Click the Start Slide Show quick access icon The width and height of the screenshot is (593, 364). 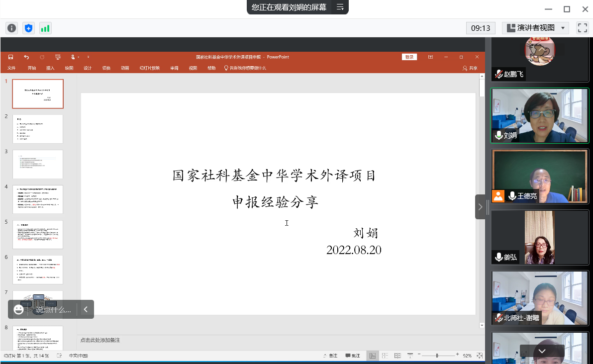[x=57, y=57]
